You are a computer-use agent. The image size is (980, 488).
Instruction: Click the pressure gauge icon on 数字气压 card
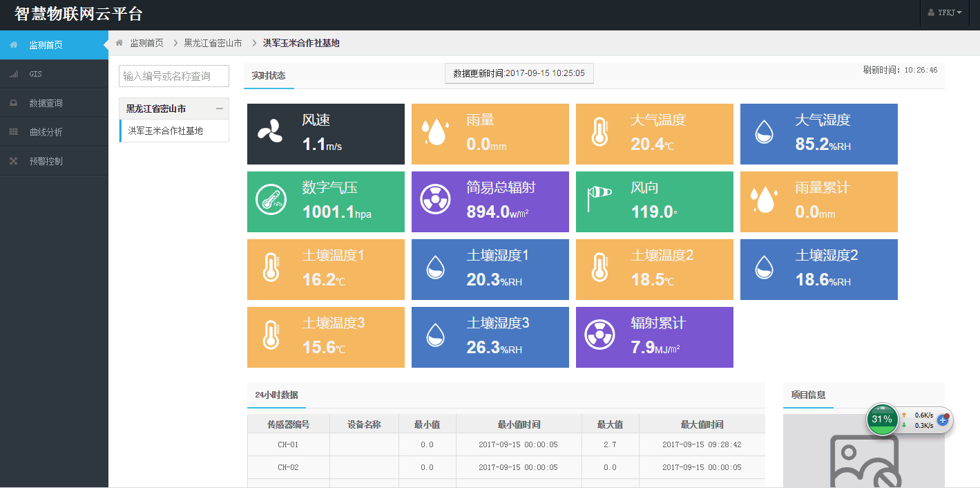click(271, 200)
